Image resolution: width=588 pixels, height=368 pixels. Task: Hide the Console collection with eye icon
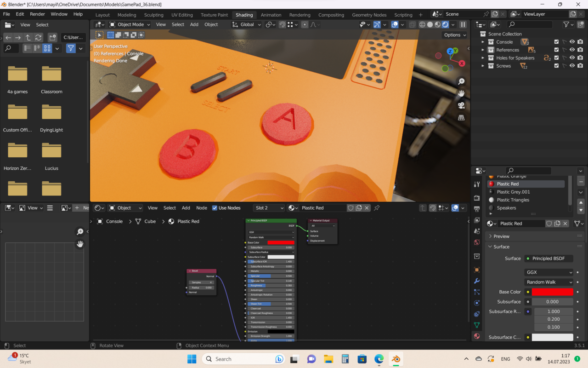(x=572, y=42)
